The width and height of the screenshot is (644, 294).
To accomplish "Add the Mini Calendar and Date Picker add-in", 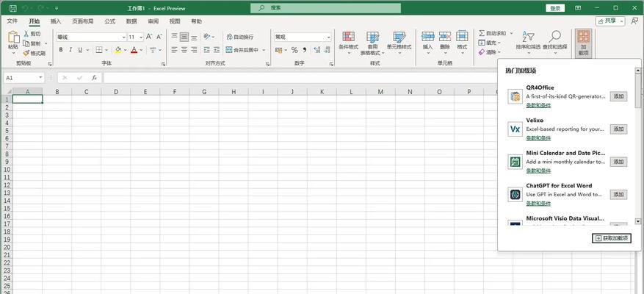I will [618, 162].
